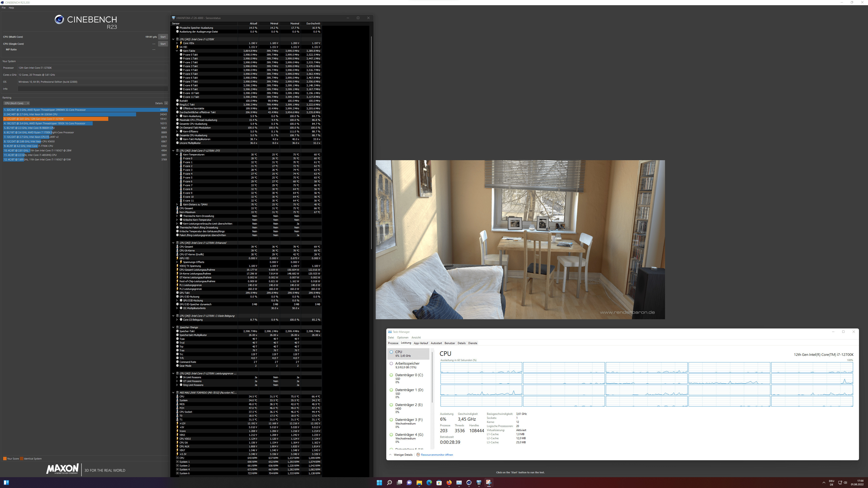The image size is (868, 488).
Task: Select Datenträger 2 (E:) HDD in sidebar
Action: pyautogui.click(x=408, y=408)
